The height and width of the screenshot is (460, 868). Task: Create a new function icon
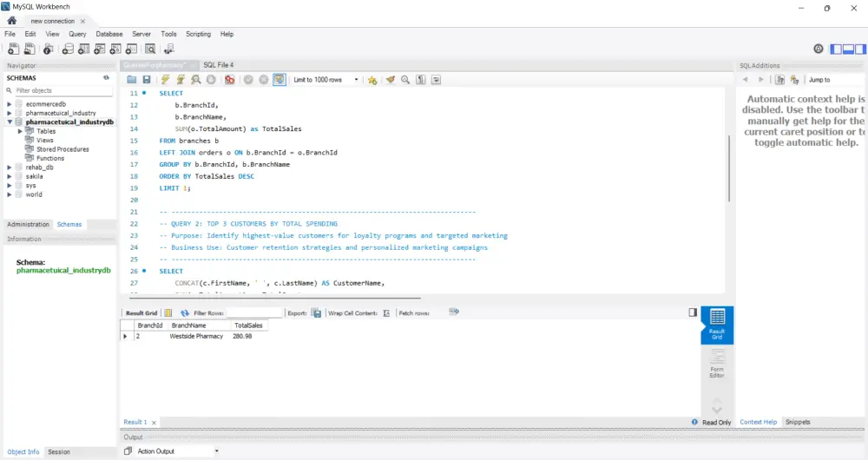tap(131, 49)
